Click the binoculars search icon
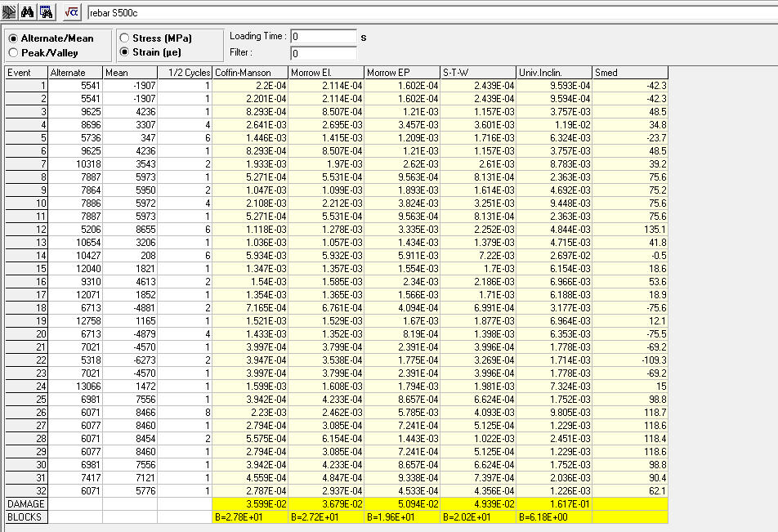The width and height of the screenshot is (778, 532). tap(27, 12)
